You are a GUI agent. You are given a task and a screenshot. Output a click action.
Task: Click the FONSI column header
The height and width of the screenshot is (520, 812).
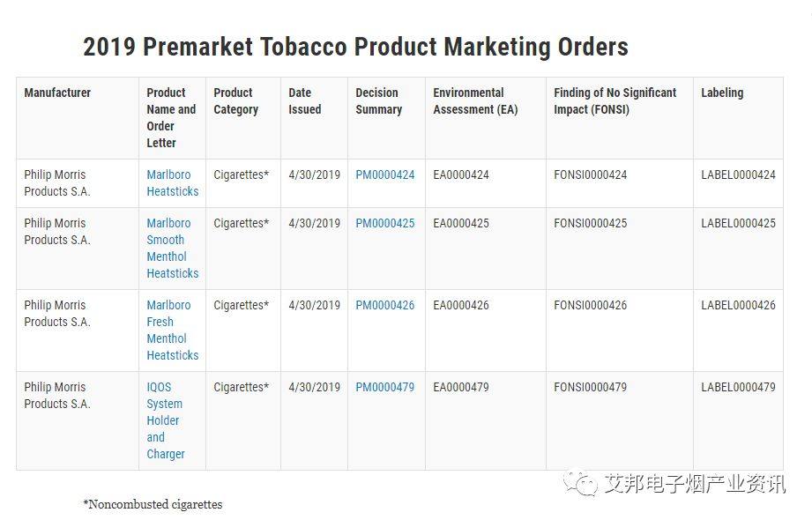(615, 101)
